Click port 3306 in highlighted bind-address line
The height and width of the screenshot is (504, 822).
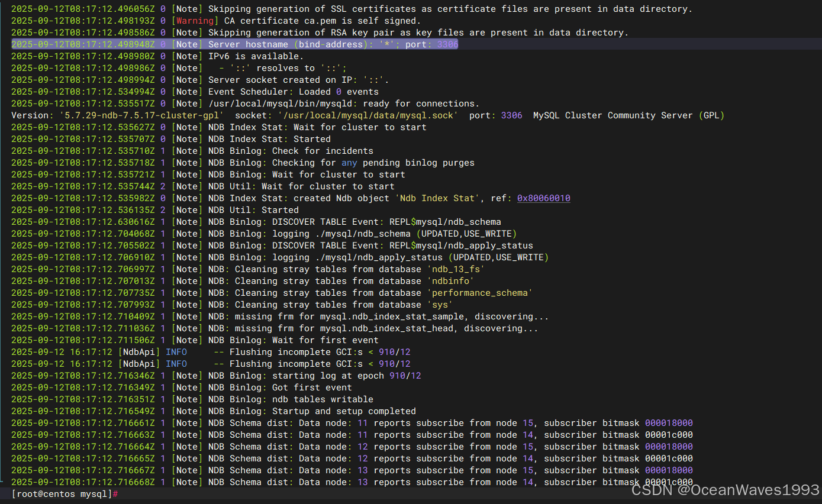pyautogui.click(x=448, y=44)
